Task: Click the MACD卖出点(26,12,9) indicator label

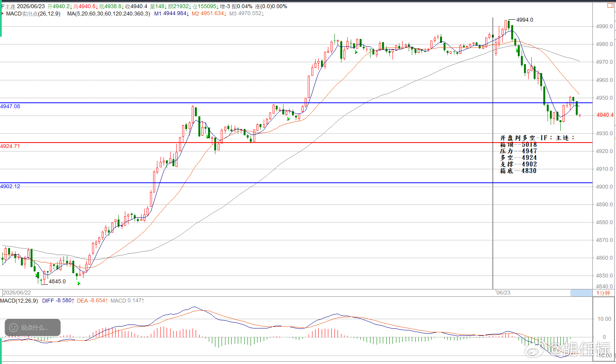Action: 33,14
